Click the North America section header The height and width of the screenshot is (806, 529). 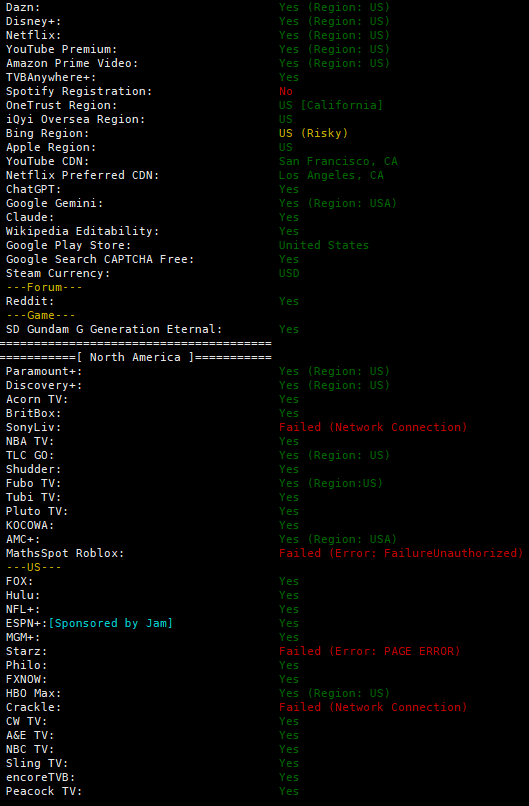pos(136,357)
